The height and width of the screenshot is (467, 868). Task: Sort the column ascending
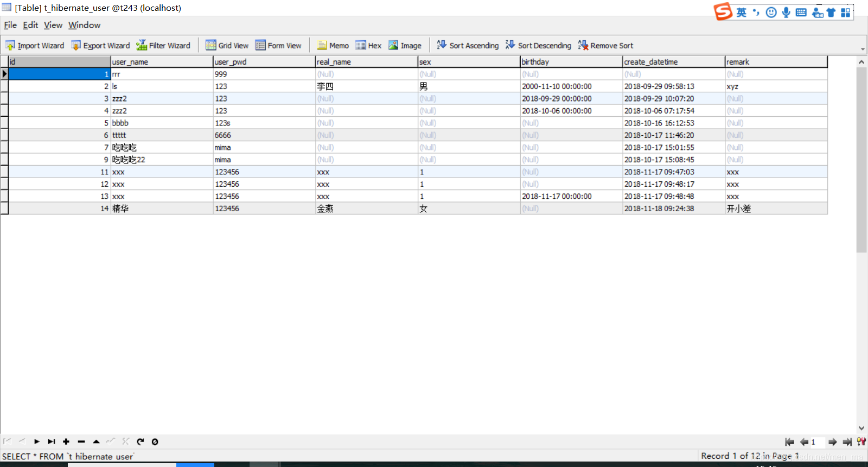coord(468,46)
